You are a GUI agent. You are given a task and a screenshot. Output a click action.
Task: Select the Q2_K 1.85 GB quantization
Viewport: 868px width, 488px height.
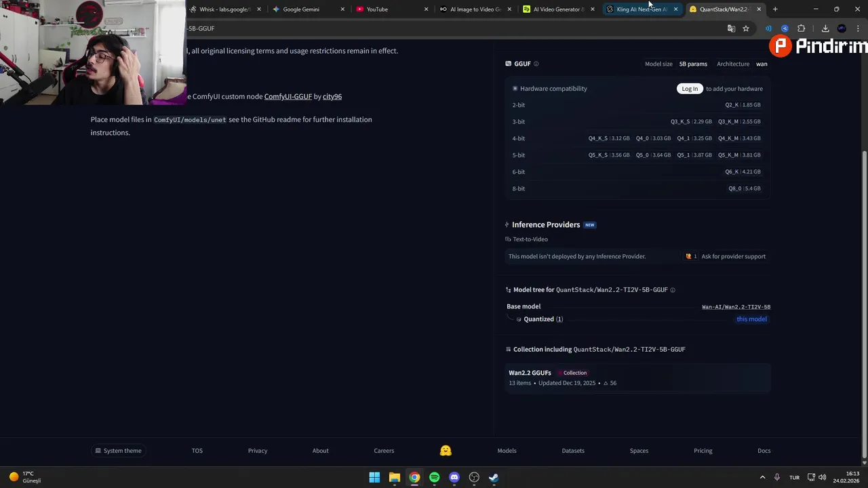coord(743,105)
